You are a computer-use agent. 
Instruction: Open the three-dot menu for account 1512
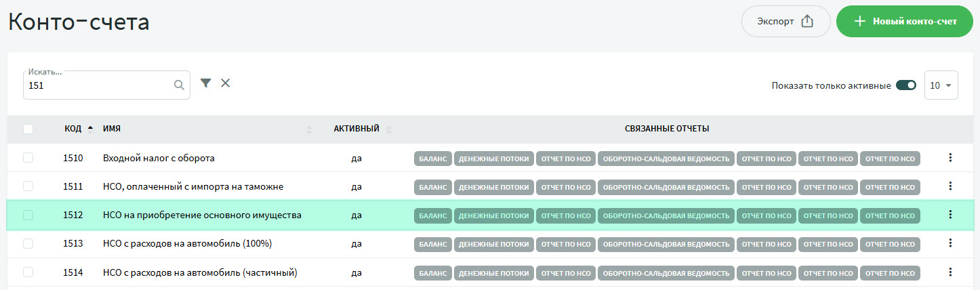click(x=950, y=215)
